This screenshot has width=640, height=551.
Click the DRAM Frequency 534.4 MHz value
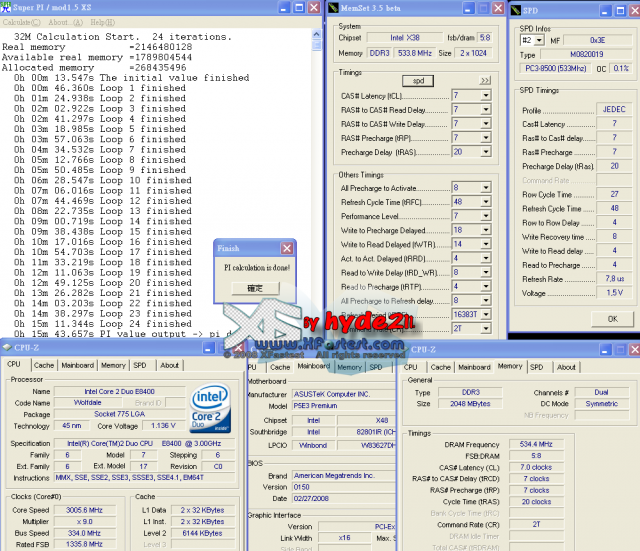click(536, 444)
